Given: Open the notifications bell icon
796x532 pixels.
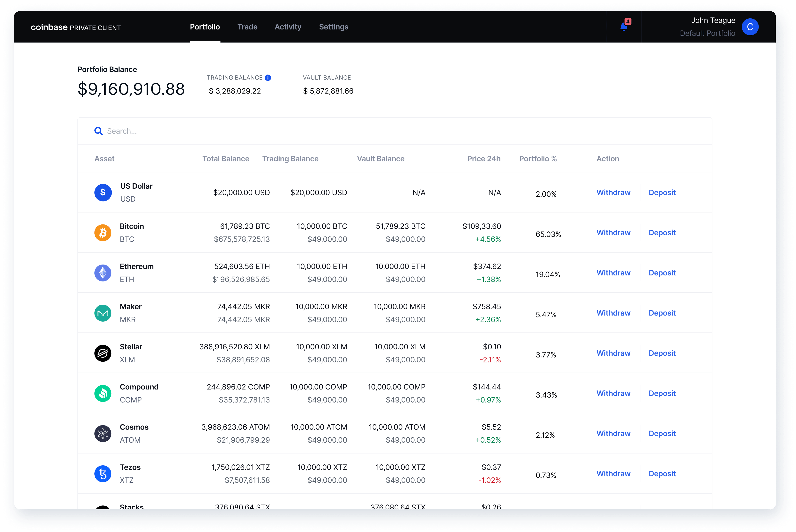Looking at the screenshot, I should point(624,27).
